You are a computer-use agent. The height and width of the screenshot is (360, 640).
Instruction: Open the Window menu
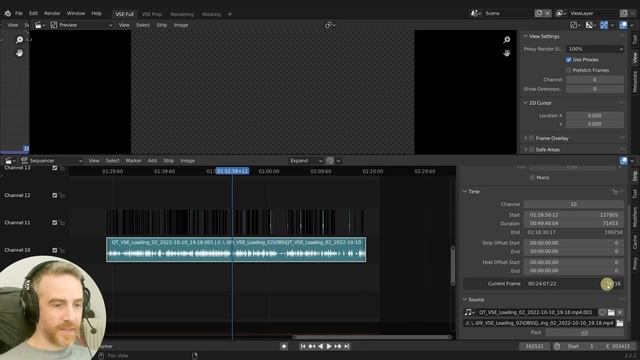tap(76, 13)
